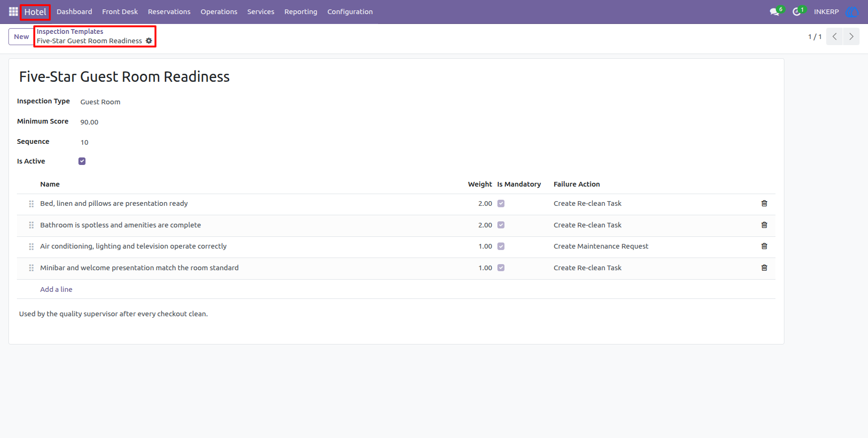Grab the drag handle for Bathroom row
Screen dimensions: 868x438
click(x=31, y=225)
